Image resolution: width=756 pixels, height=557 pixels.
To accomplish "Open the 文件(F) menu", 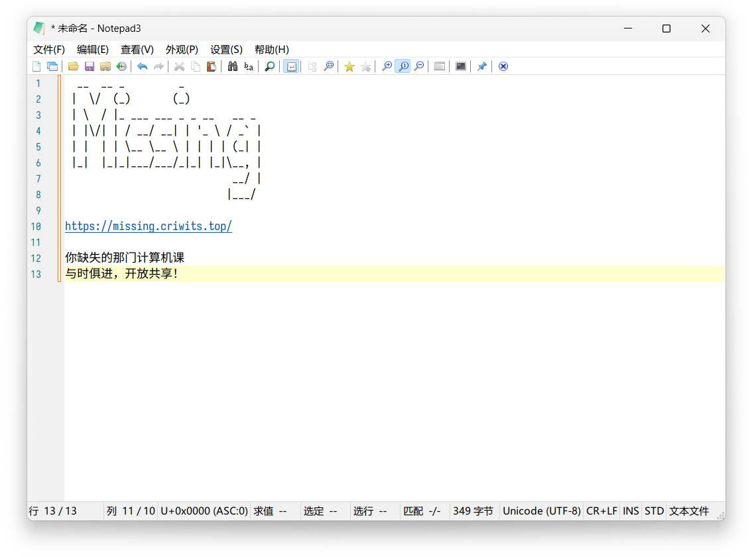I will coord(49,50).
